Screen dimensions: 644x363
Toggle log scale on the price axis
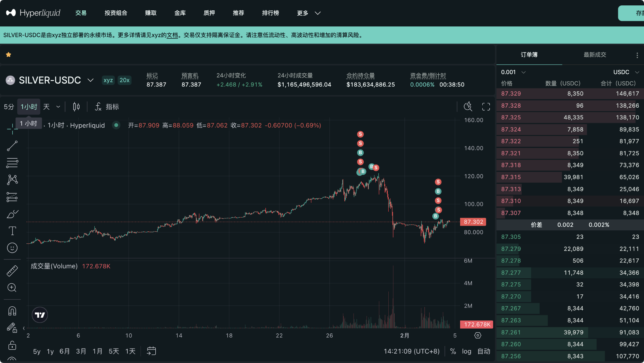(x=467, y=351)
